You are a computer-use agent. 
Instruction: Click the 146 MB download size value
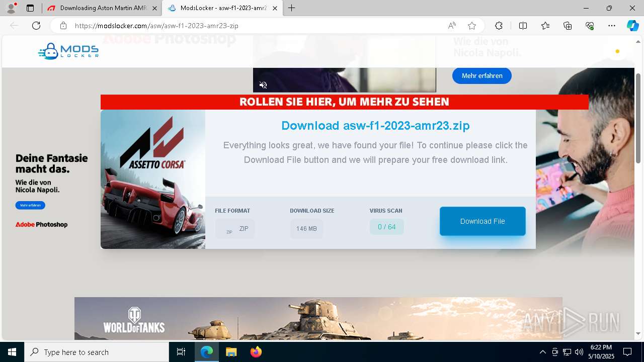point(306,229)
